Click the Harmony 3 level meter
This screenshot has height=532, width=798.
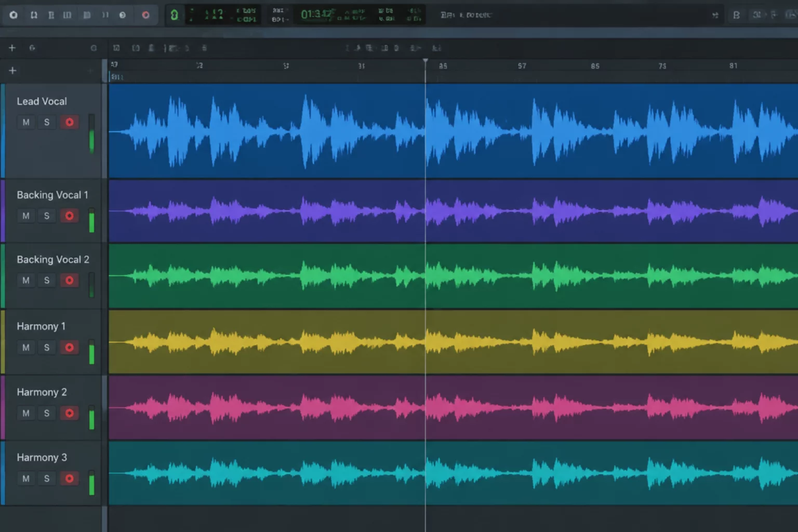click(92, 483)
